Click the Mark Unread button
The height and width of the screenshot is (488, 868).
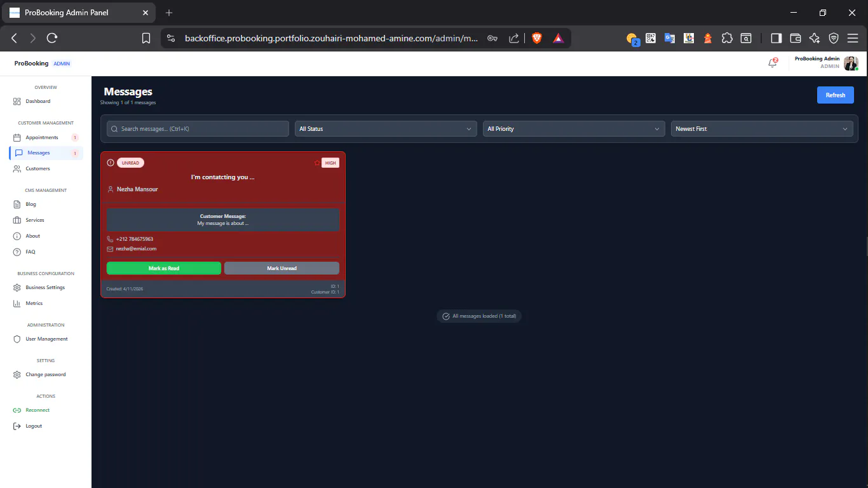click(281, 268)
